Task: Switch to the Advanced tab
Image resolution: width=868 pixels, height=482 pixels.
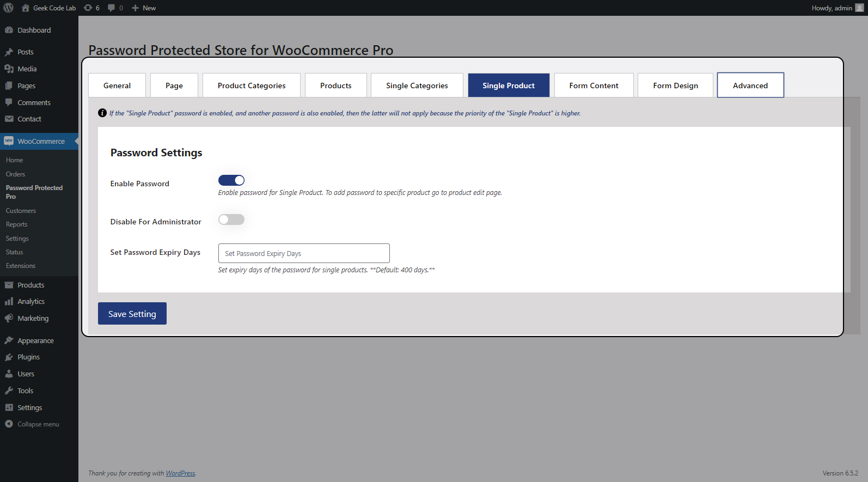Action: (x=750, y=86)
